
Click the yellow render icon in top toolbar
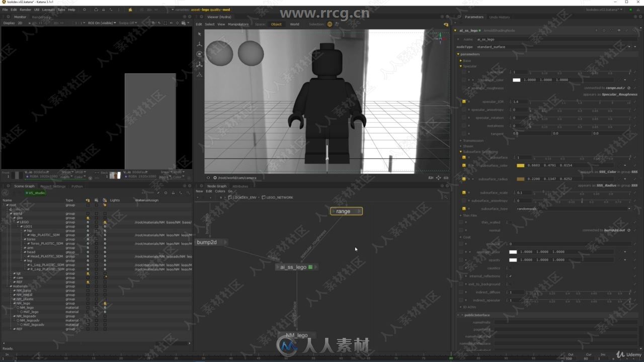point(130,10)
